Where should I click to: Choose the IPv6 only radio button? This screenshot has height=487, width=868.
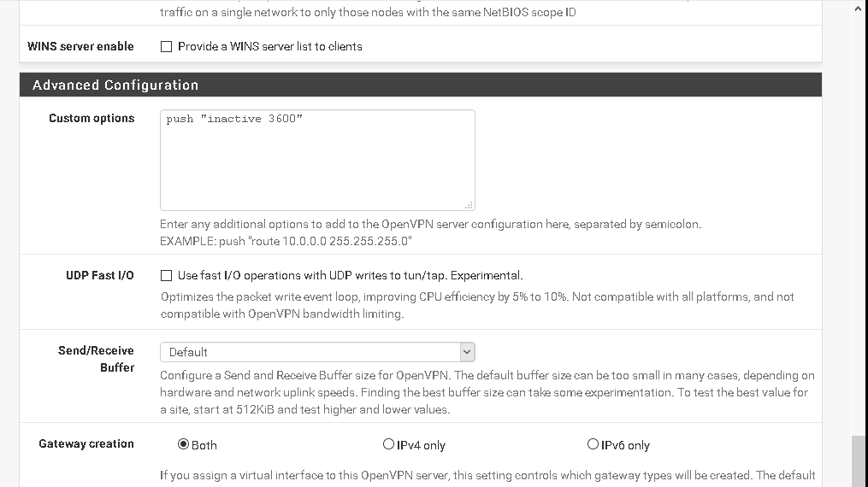tap(593, 444)
